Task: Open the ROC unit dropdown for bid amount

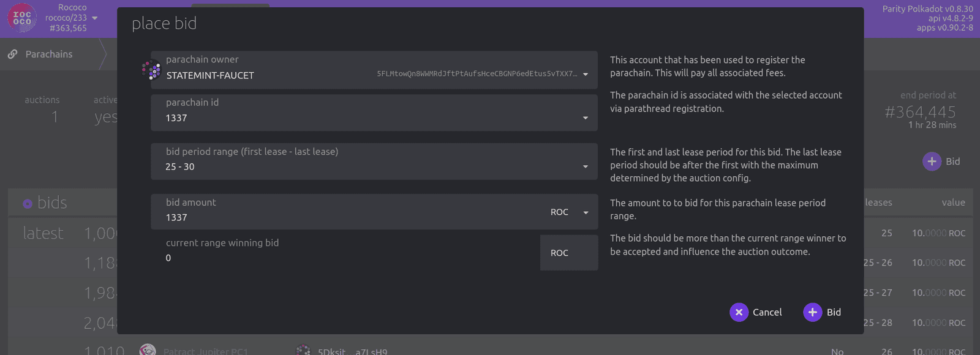Action: [x=586, y=212]
